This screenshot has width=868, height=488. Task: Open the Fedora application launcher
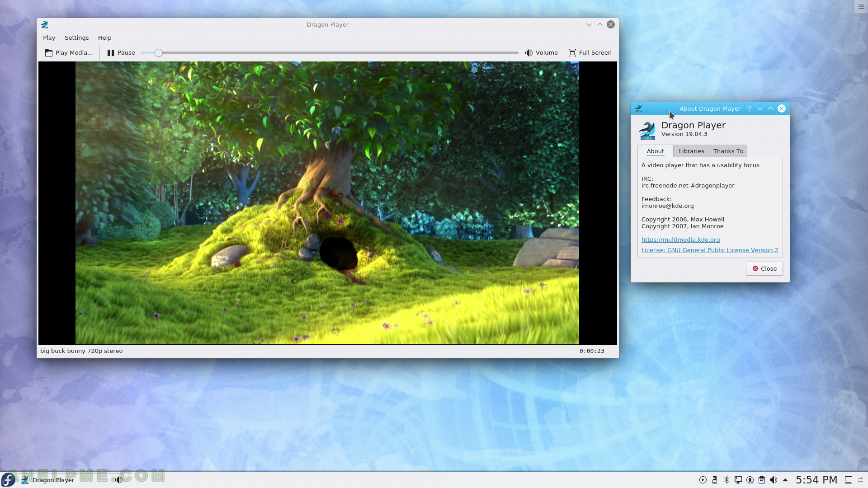click(8, 480)
